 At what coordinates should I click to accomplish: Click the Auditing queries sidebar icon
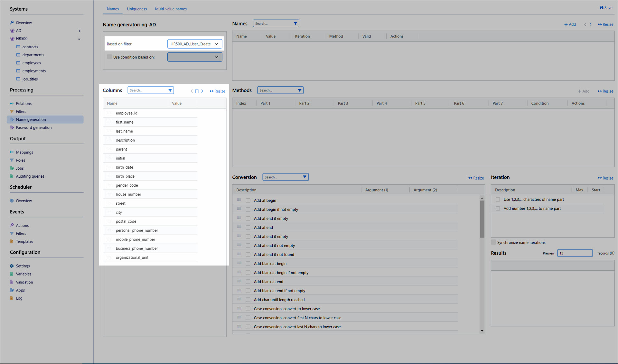[x=12, y=176]
